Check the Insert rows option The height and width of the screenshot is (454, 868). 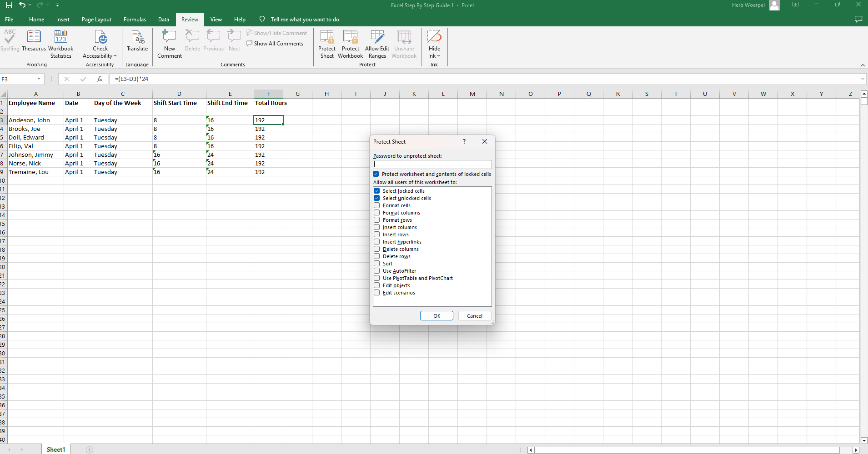pos(377,234)
